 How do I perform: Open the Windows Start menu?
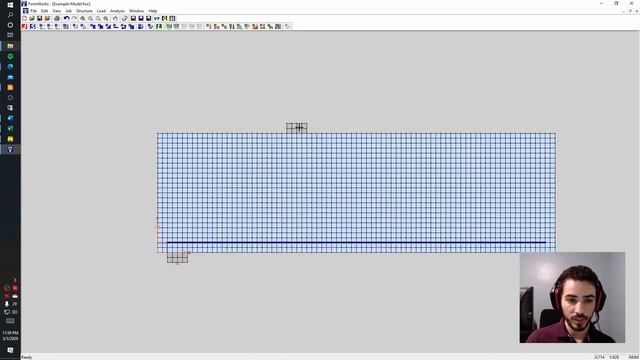coord(10,4)
